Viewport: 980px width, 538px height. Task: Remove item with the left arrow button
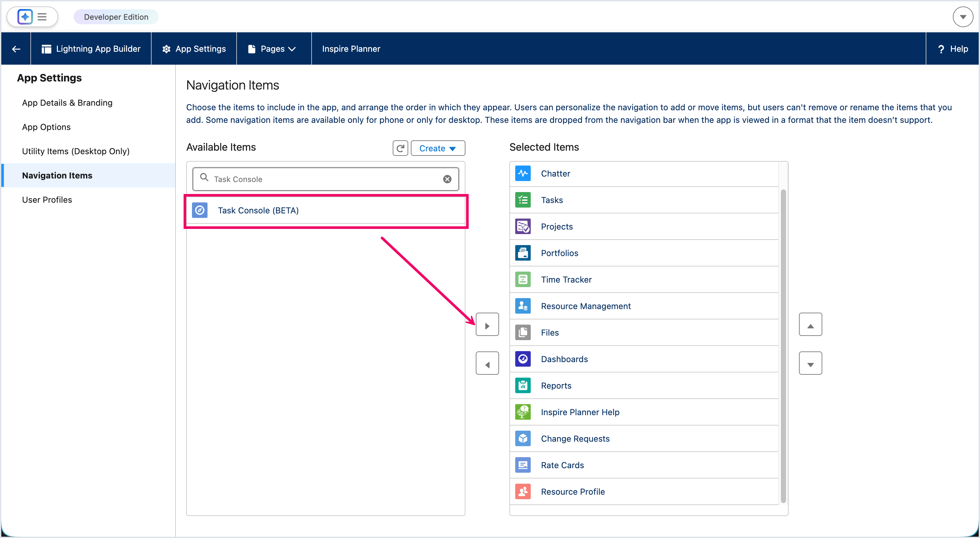[x=487, y=363]
